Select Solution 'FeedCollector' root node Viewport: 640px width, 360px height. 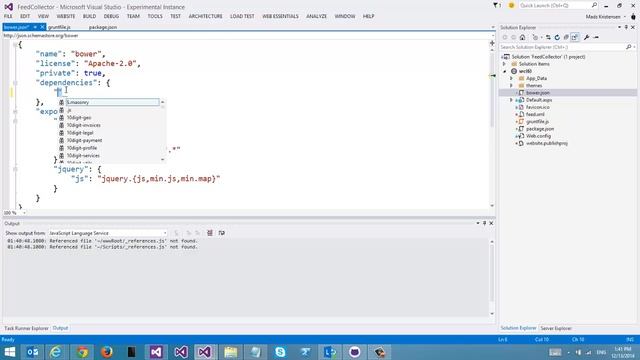(548, 57)
